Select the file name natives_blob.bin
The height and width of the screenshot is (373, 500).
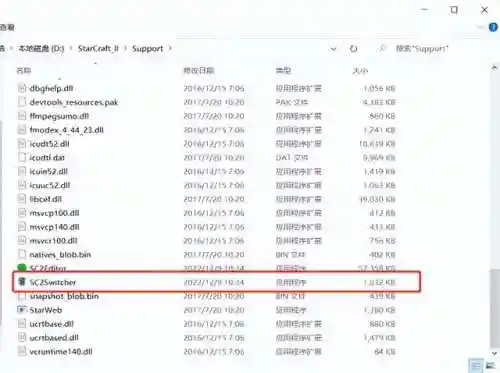click(60, 255)
